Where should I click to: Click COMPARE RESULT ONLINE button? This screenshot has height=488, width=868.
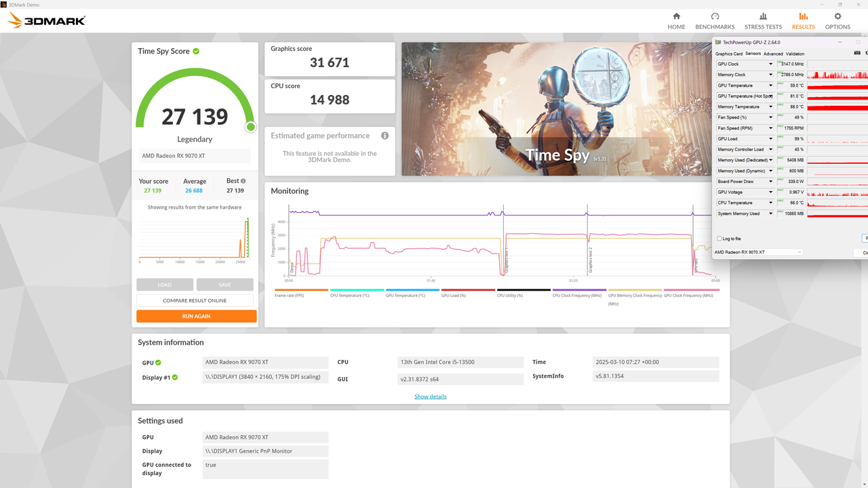coord(195,300)
